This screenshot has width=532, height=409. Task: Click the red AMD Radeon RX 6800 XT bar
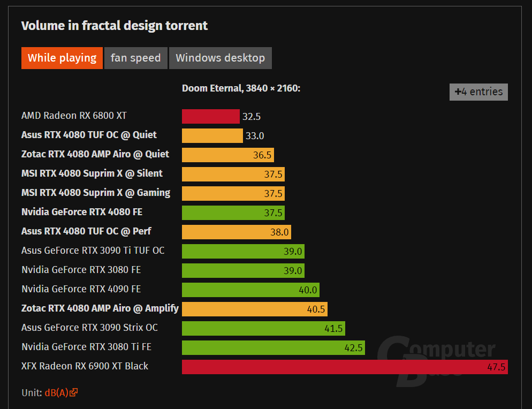[x=211, y=116]
